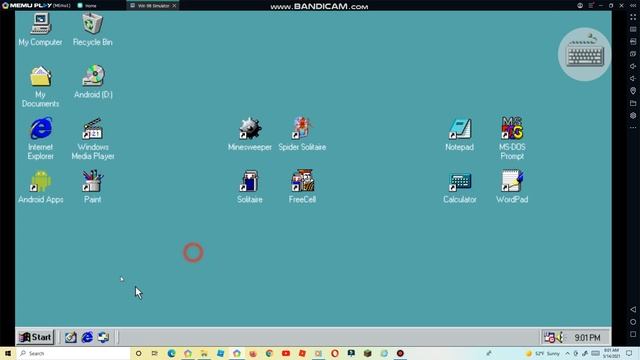640x360 pixels.
Task: Open the MEmu title bar menu icon
Action: pyautogui.click(x=591, y=5)
